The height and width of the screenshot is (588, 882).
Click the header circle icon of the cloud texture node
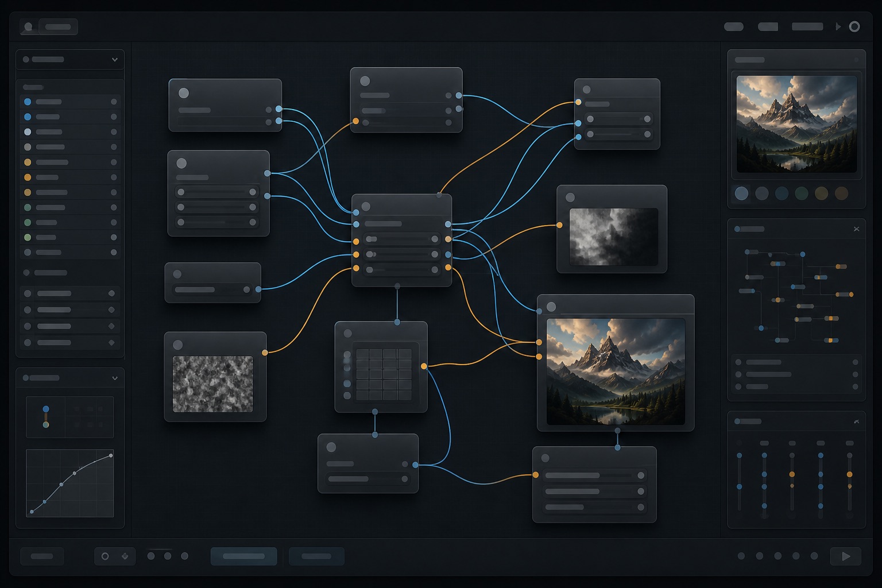coord(570,198)
